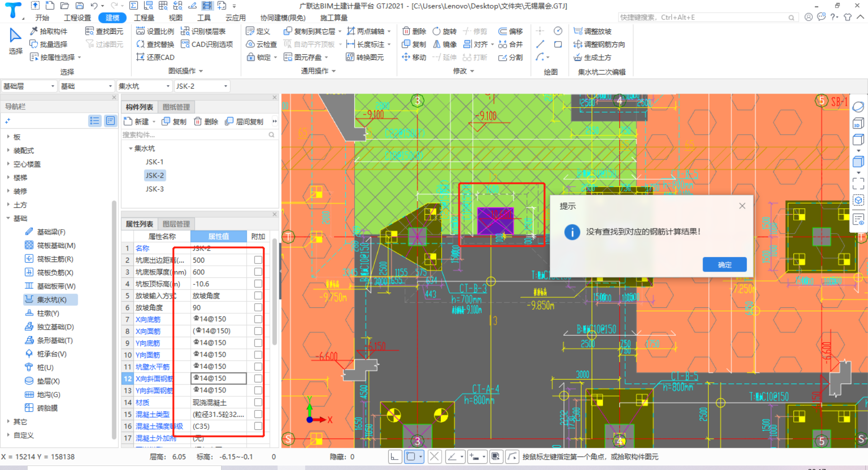
Task: Tick the 附加 checkbox for X向底筋
Action: point(258,319)
